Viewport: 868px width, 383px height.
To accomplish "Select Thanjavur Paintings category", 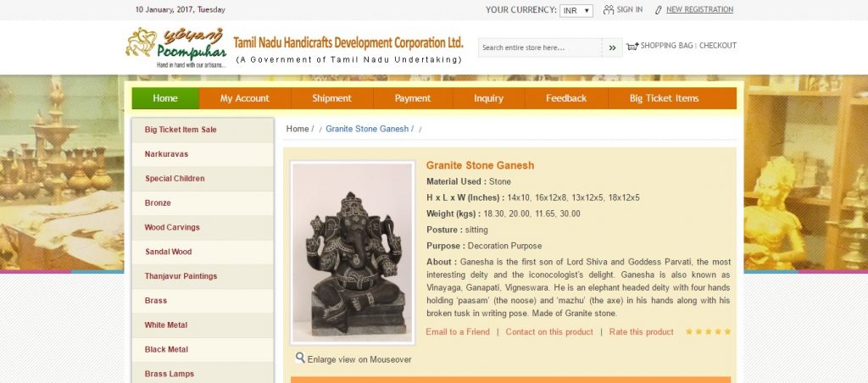I will (203, 275).
